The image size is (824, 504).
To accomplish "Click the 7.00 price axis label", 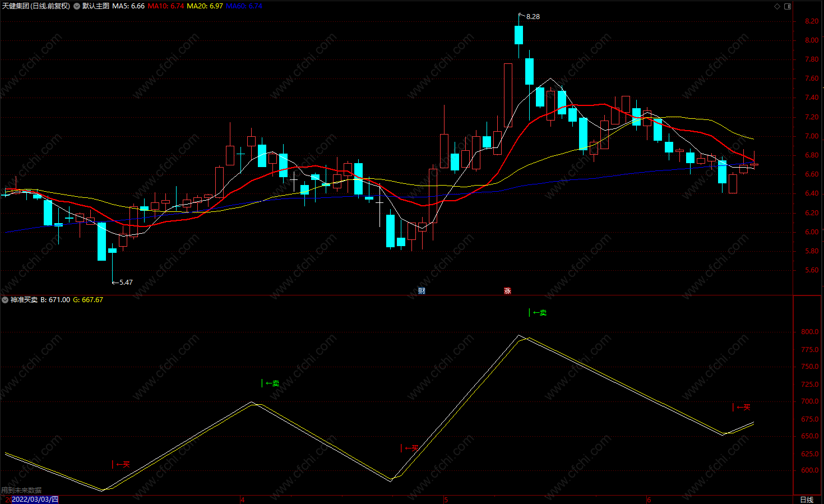I will tap(811, 136).
